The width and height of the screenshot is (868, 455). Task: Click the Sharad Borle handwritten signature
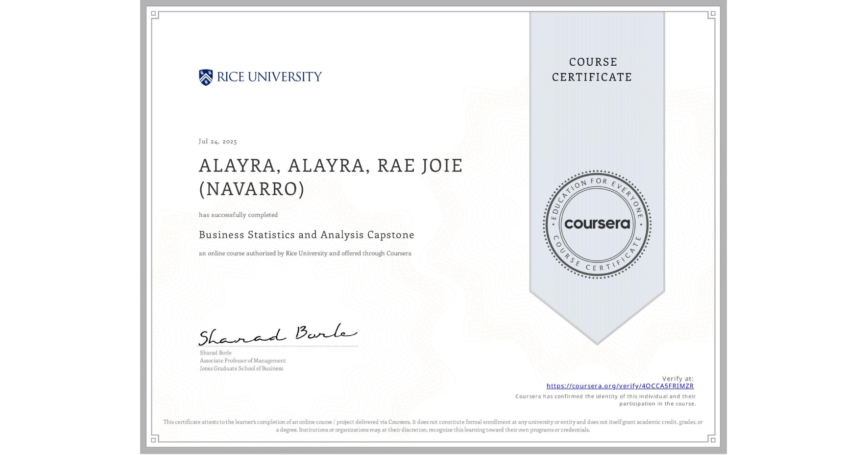[x=278, y=334]
